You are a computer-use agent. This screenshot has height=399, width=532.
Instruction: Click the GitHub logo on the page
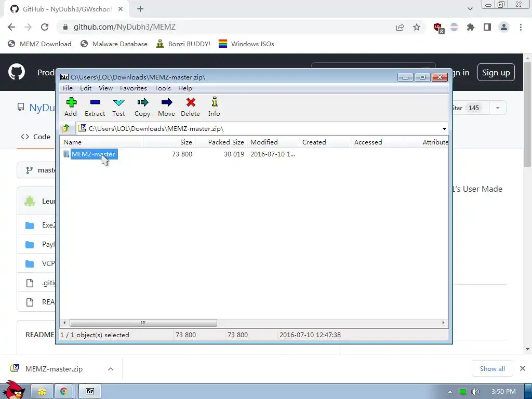(x=17, y=72)
